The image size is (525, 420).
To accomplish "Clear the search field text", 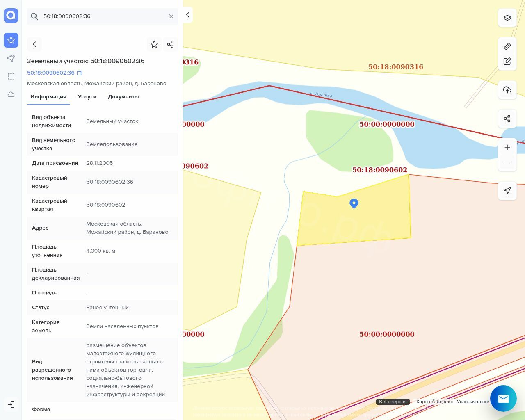I will click(171, 16).
